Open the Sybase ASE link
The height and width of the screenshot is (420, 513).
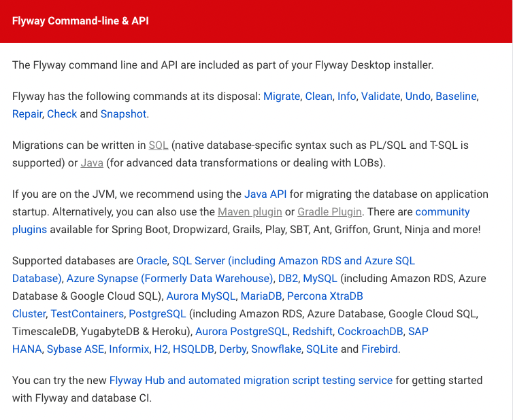[x=76, y=349]
